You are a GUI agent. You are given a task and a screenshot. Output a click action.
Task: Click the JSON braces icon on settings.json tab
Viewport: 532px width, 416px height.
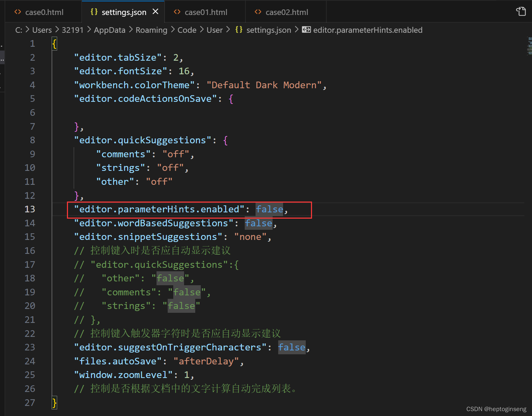(x=93, y=12)
